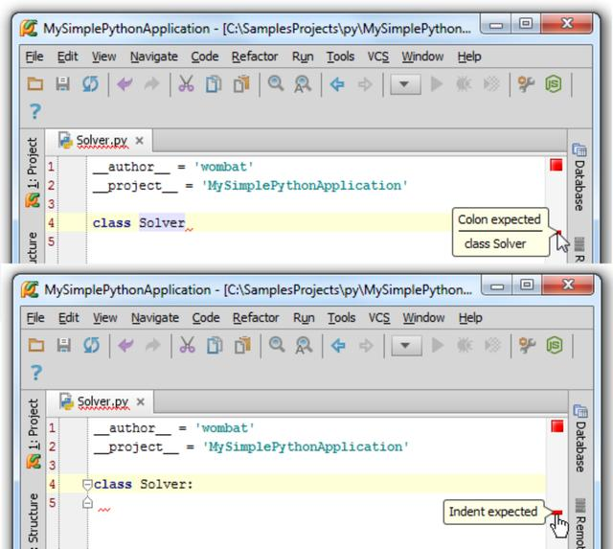Open the VCS menu in top window

(x=378, y=57)
